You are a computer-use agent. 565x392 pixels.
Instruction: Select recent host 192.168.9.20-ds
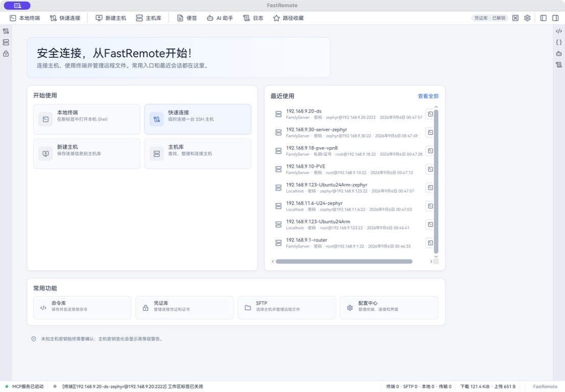click(x=348, y=114)
